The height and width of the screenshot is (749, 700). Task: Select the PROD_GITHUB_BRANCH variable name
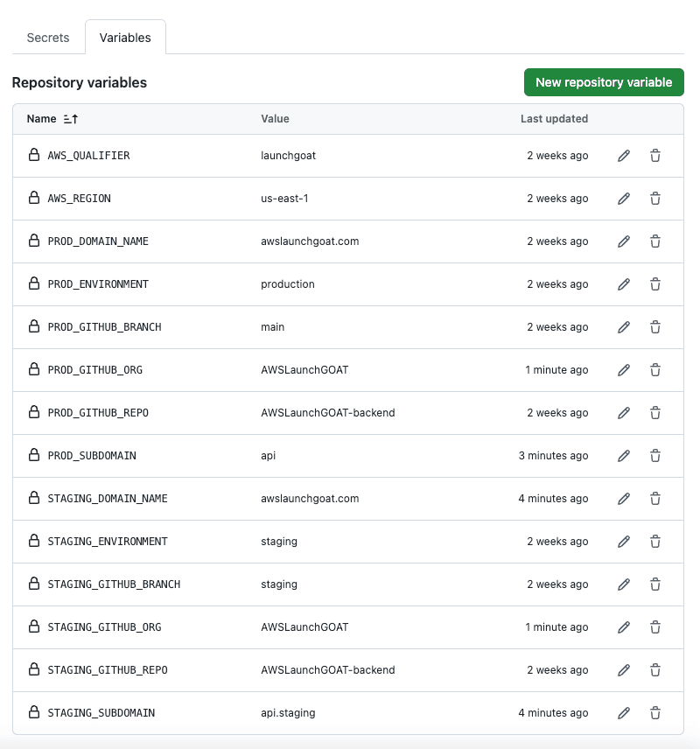tap(105, 327)
